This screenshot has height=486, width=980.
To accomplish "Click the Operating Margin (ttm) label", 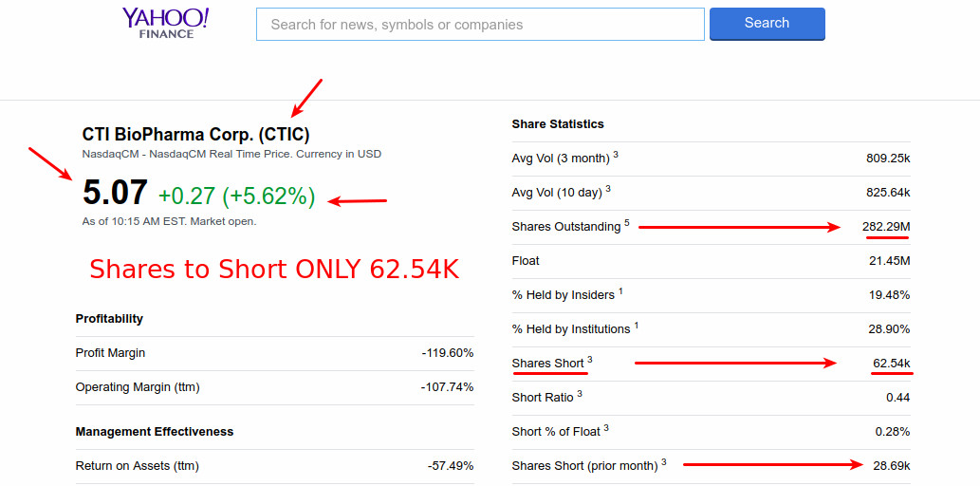I will pos(138,387).
